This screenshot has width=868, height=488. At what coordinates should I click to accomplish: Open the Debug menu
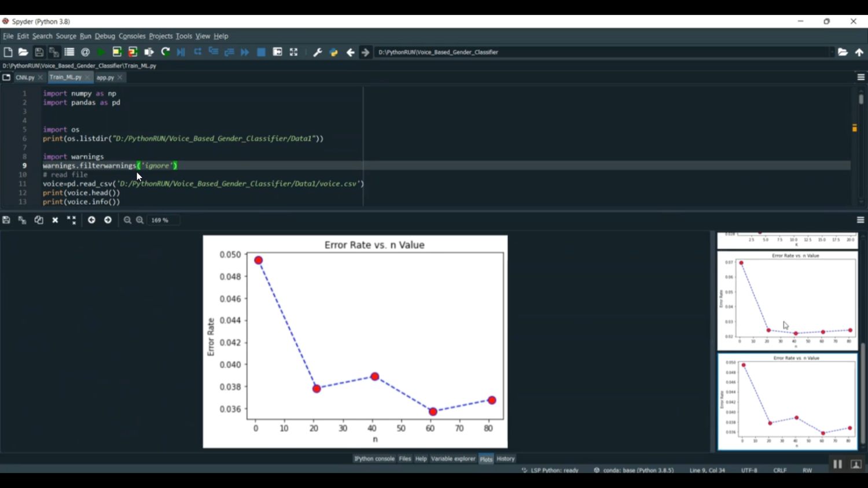click(105, 36)
